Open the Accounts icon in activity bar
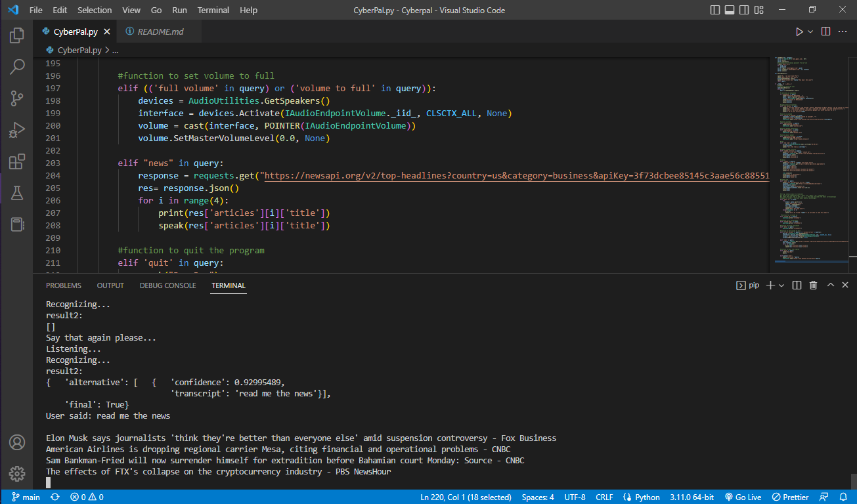The height and width of the screenshot is (504, 857). click(17, 442)
